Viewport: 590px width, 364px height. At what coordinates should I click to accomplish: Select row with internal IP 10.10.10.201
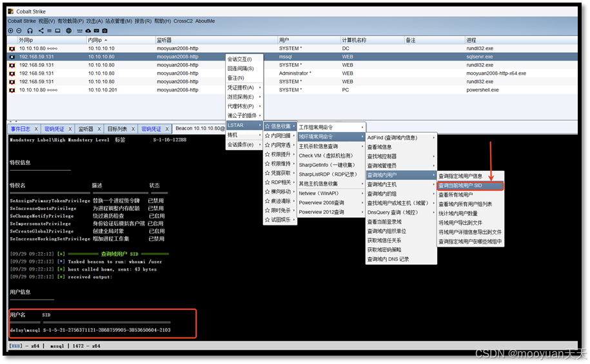(x=292, y=90)
